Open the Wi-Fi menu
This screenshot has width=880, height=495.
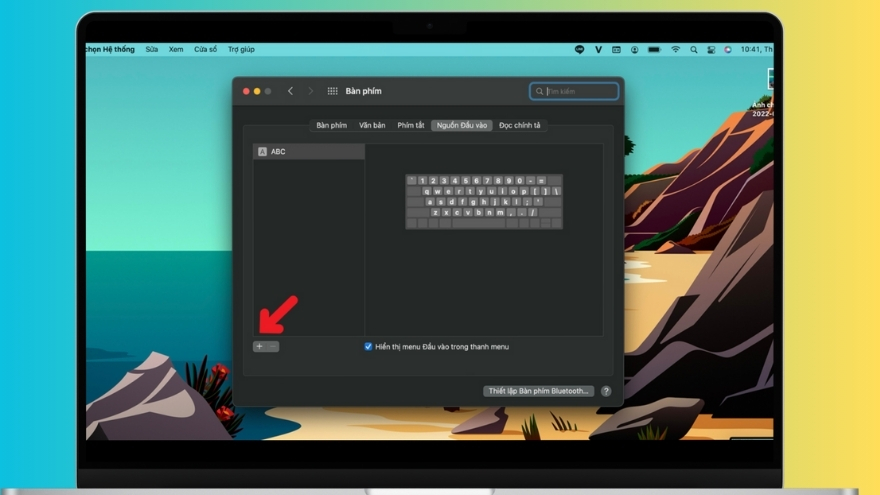676,49
